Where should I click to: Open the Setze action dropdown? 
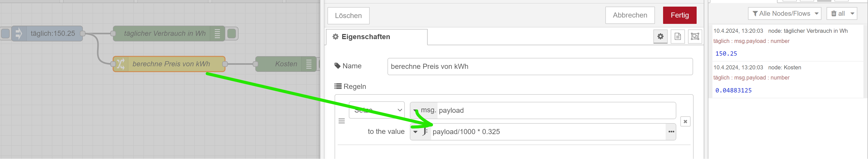376,110
